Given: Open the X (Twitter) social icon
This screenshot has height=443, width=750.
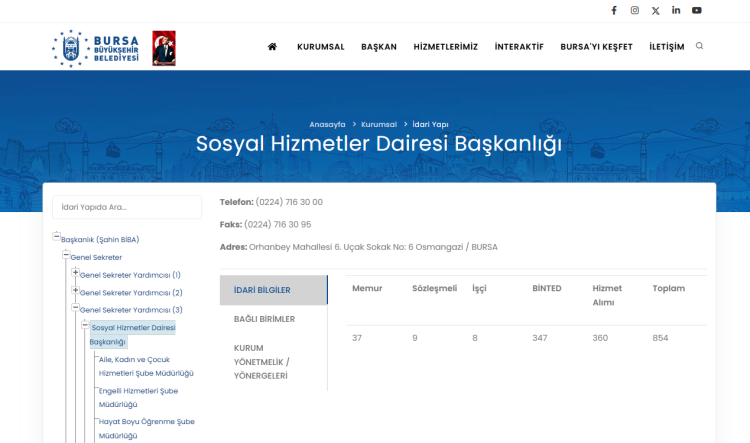Looking at the screenshot, I should 656,11.
